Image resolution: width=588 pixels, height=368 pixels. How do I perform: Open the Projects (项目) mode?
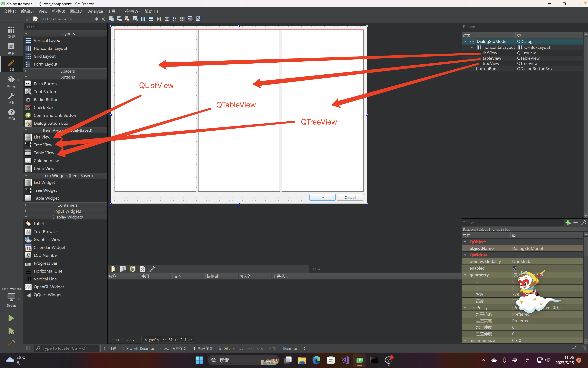coord(11,98)
